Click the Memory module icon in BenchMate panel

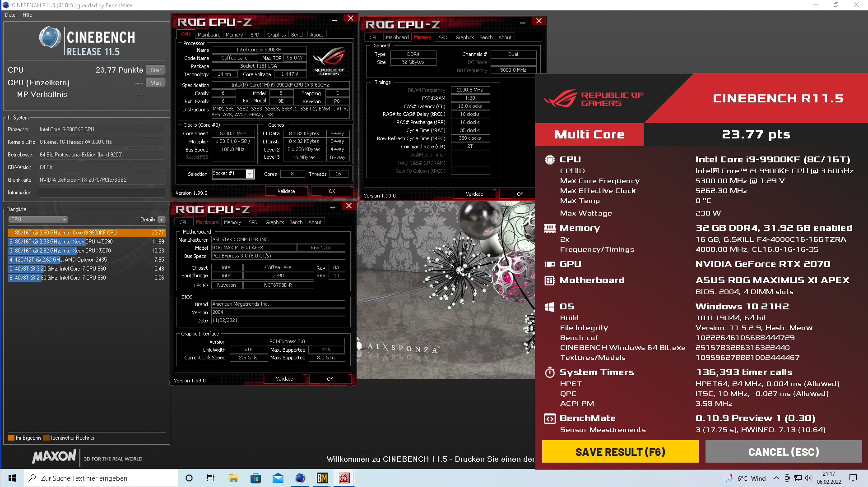pyautogui.click(x=549, y=228)
